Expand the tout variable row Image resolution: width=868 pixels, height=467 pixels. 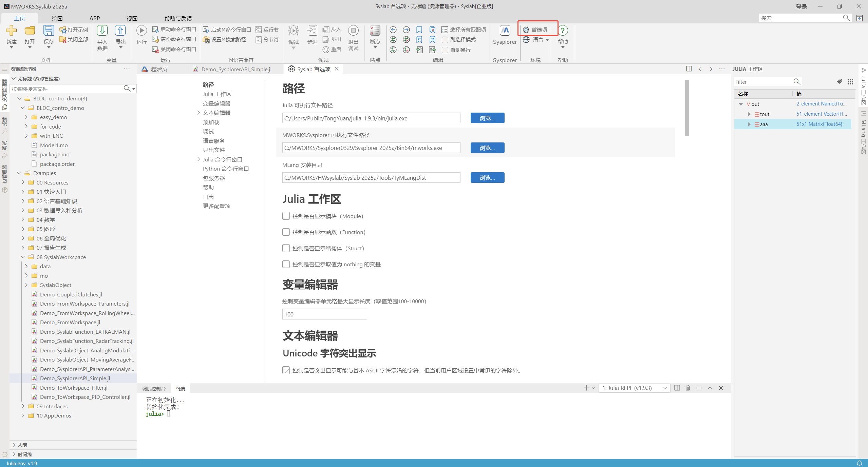[749, 114]
